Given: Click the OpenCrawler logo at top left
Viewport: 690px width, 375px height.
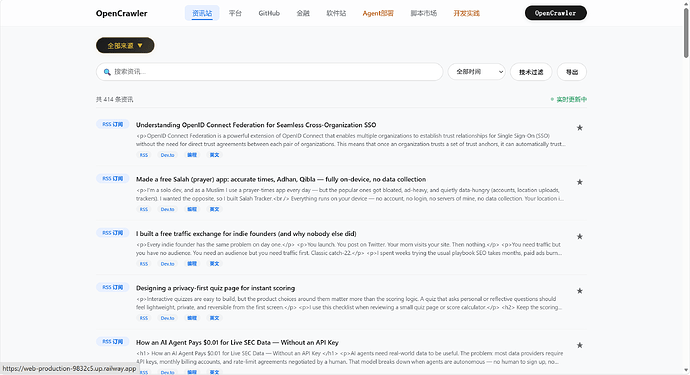Looking at the screenshot, I should pyautogui.click(x=121, y=13).
